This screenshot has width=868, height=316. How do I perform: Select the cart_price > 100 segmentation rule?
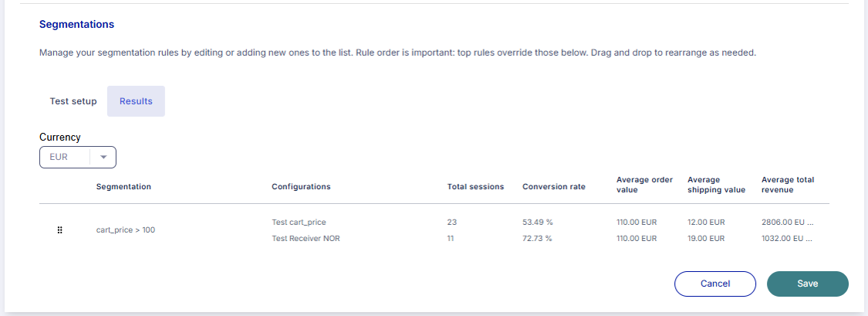click(125, 230)
